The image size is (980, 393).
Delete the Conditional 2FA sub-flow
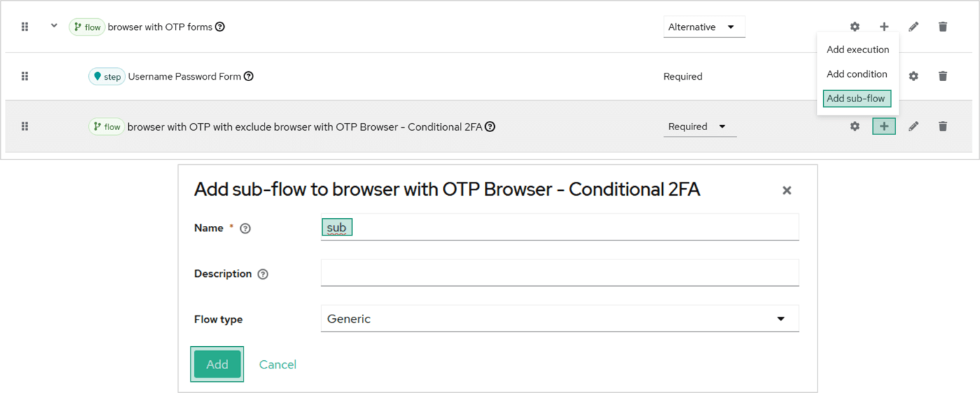[943, 127]
